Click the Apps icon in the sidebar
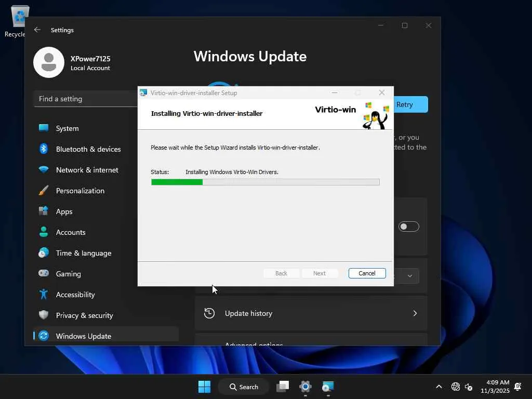The image size is (532, 399). pyautogui.click(x=44, y=211)
